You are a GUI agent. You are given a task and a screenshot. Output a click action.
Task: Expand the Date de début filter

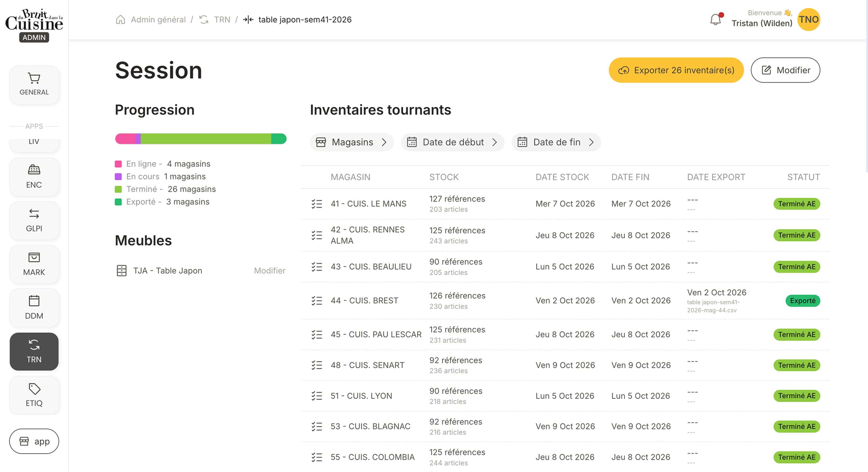[453, 142]
